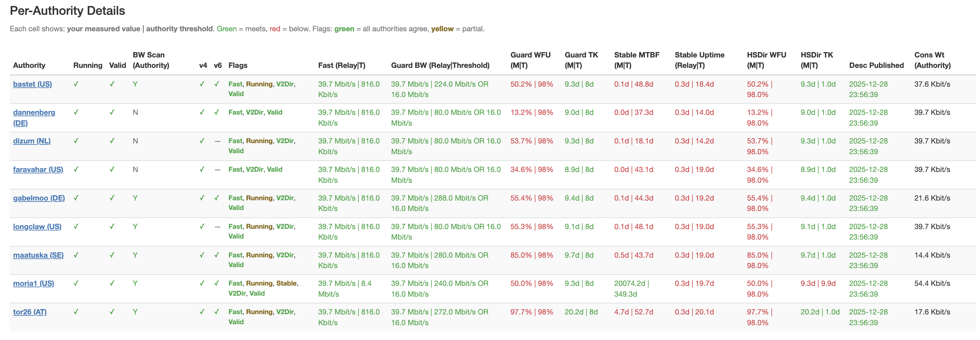
Task: Click the Running checkmark in maatuska row
Action: coord(76,255)
